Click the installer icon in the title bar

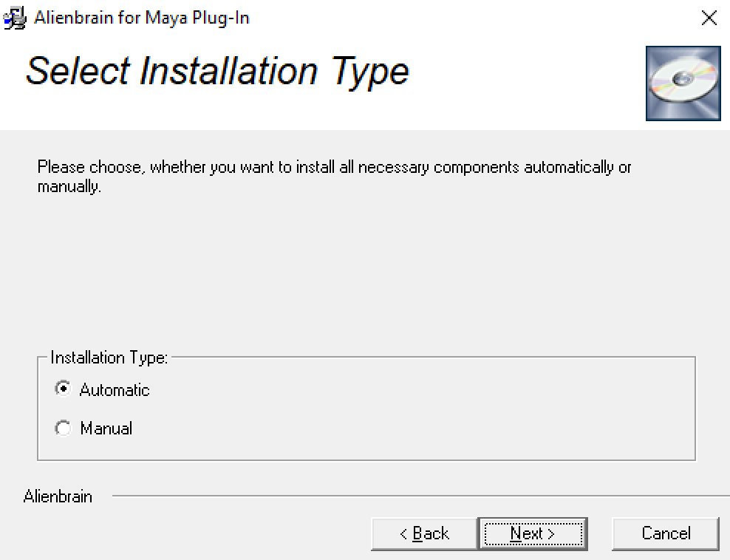click(14, 18)
